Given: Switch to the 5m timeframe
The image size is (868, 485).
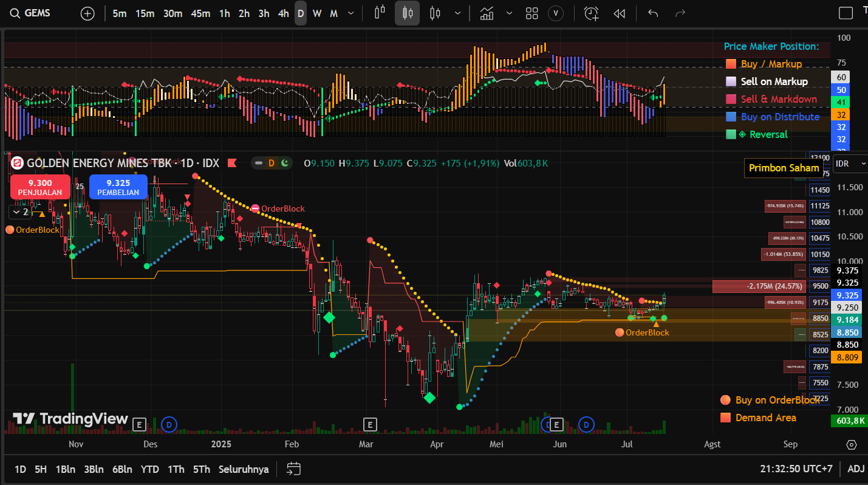Looking at the screenshot, I should pyautogui.click(x=120, y=13).
